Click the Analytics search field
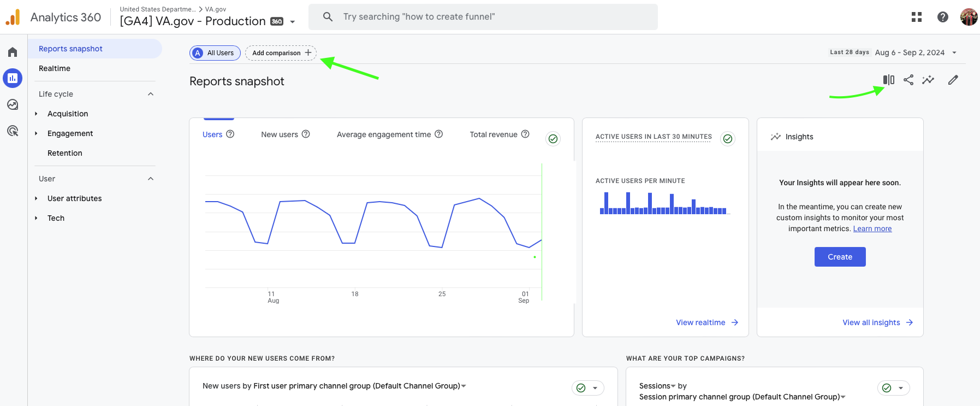The height and width of the screenshot is (406, 980). click(x=483, y=17)
